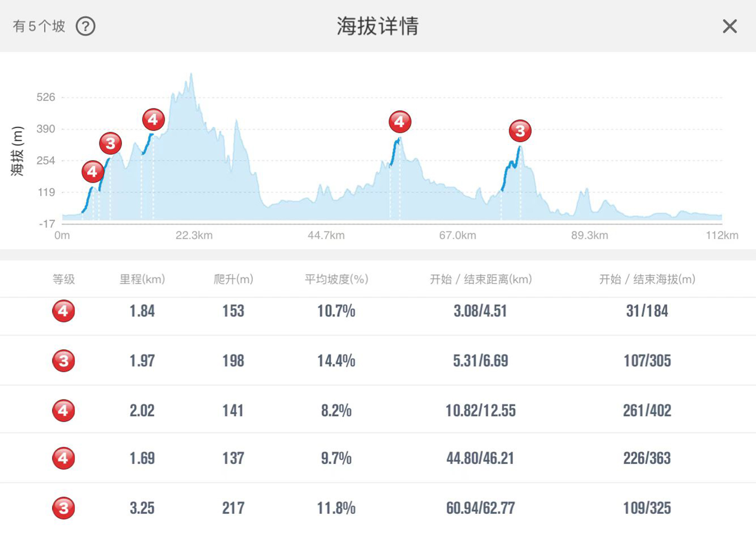Close the elevation details panel
Image resolution: width=756 pixels, height=533 pixels.
click(x=730, y=26)
